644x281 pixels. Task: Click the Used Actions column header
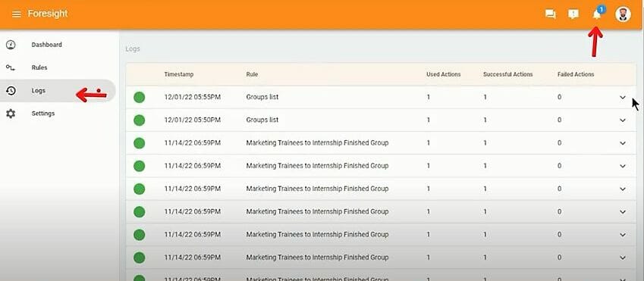444,74
